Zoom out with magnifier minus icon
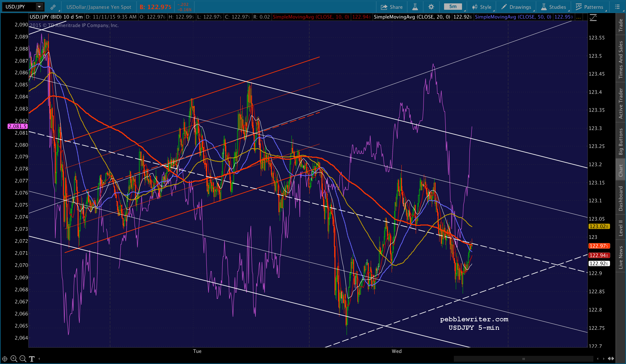 pyautogui.click(x=23, y=359)
